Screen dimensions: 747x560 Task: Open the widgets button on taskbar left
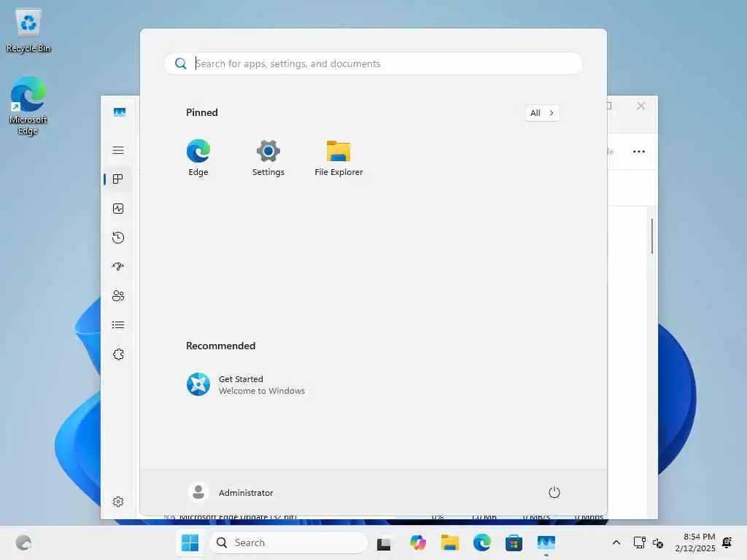tap(23, 542)
